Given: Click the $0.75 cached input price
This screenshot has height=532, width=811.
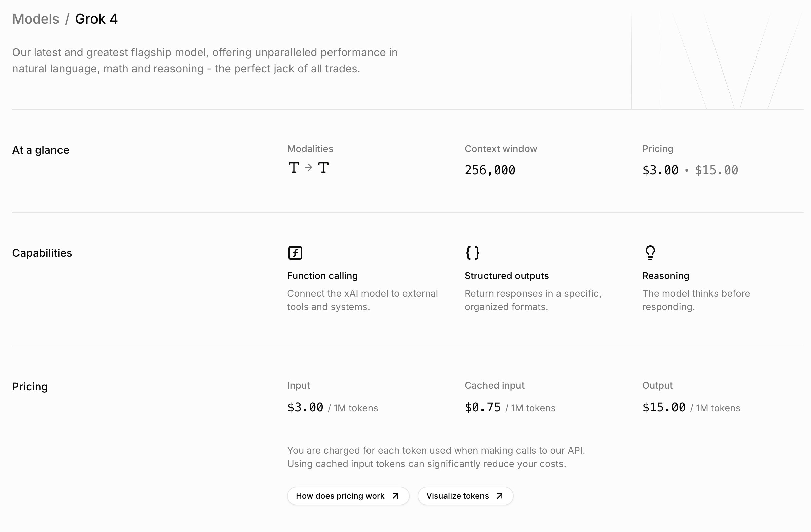Looking at the screenshot, I should [x=482, y=407].
